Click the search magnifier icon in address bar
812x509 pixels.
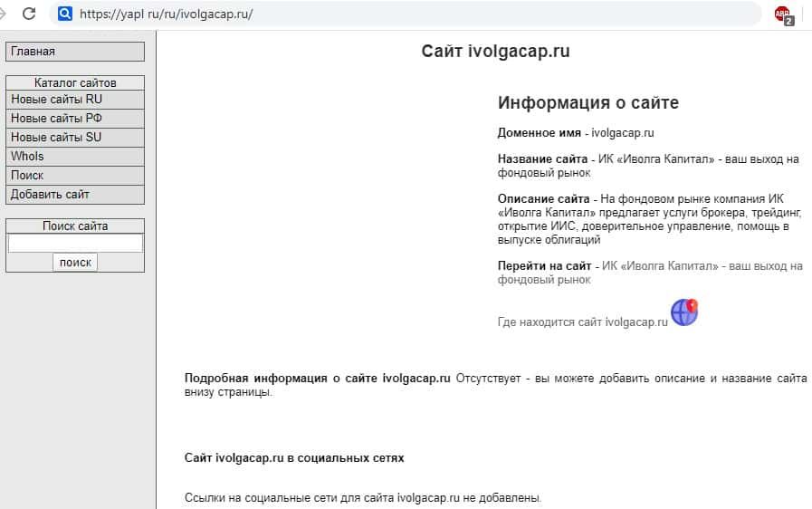[x=65, y=14]
